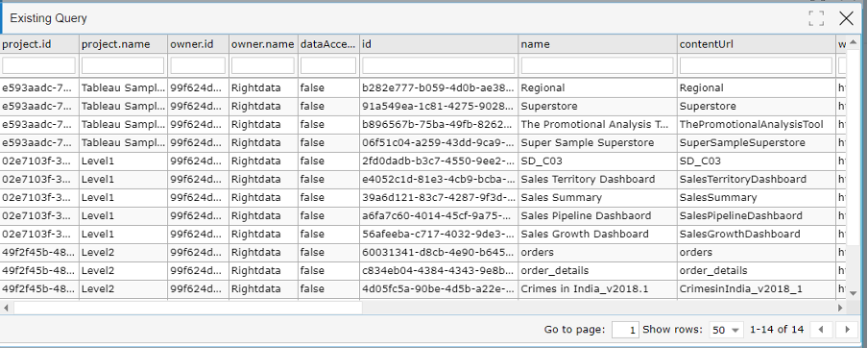Go to next page of results
This screenshot has height=348, width=868.
[847, 330]
